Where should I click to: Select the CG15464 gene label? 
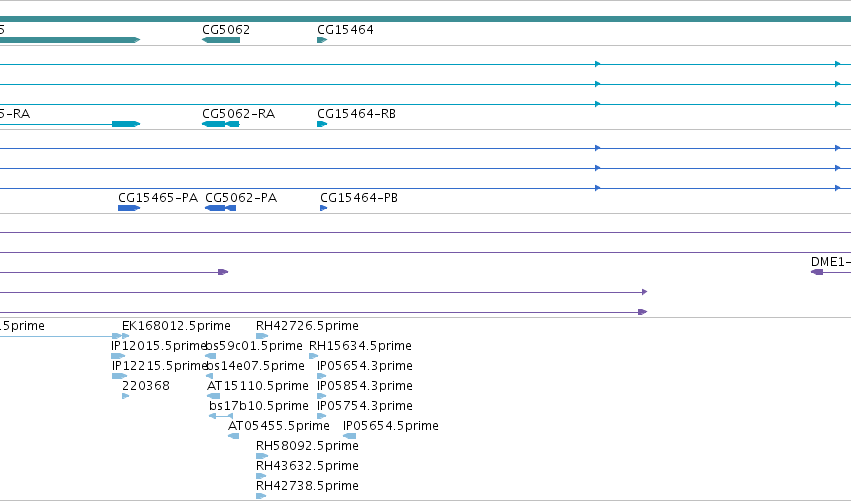click(345, 30)
